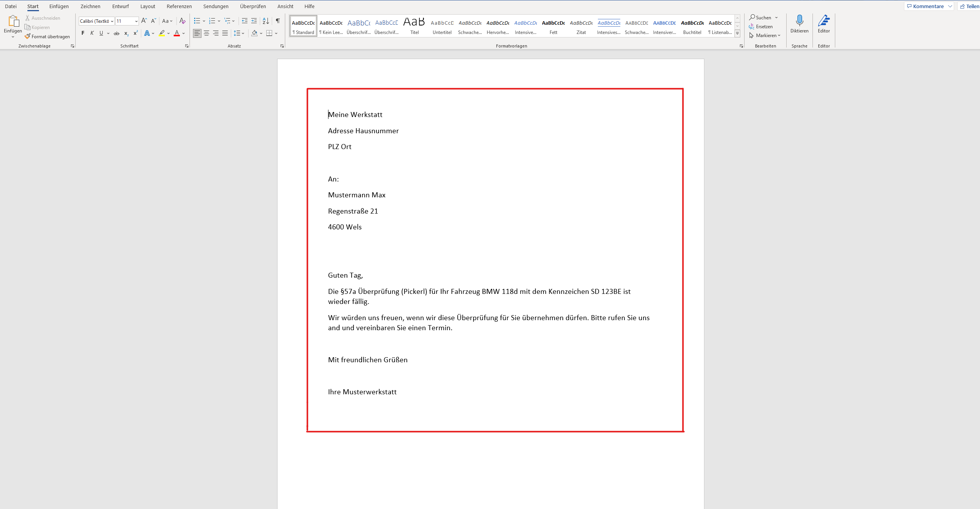Viewport: 980px width, 509px height.
Task: Toggle underline (U) formatting
Action: [101, 34]
